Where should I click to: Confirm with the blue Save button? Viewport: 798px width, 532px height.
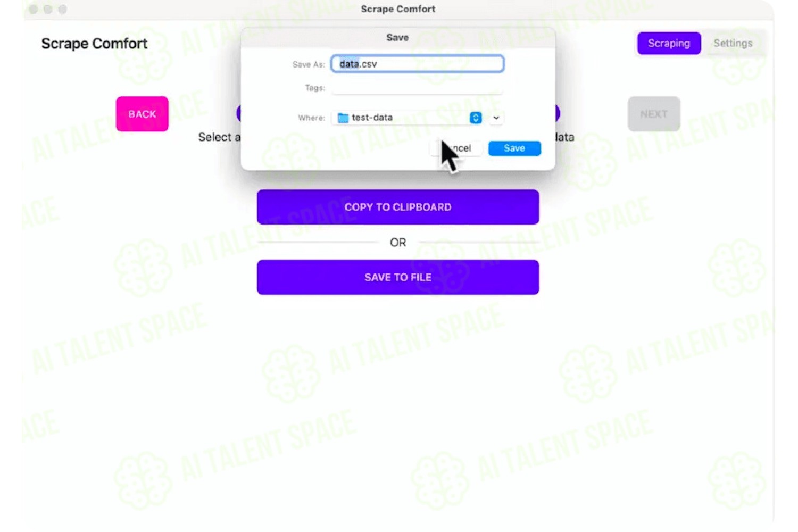(x=514, y=148)
